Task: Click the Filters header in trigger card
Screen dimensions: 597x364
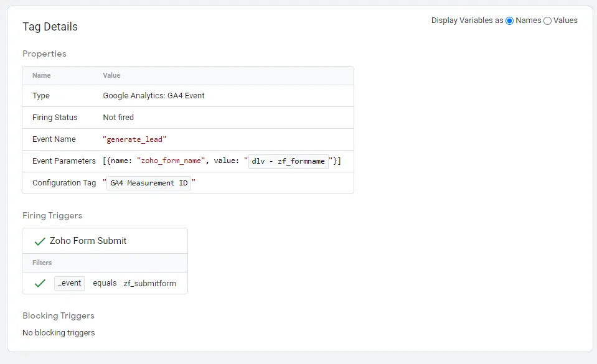Action: tap(42, 263)
